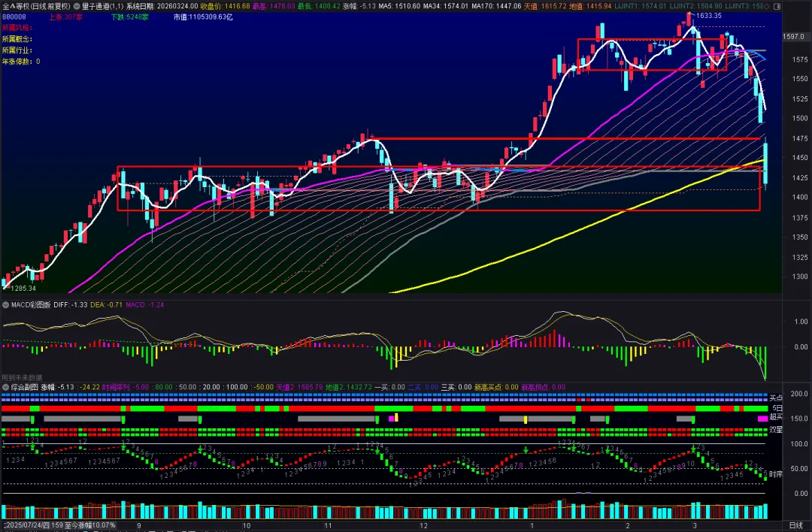The width and height of the screenshot is (812, 532).
Task: Click the MACD: -1.24 value
Action: (144, 305)
